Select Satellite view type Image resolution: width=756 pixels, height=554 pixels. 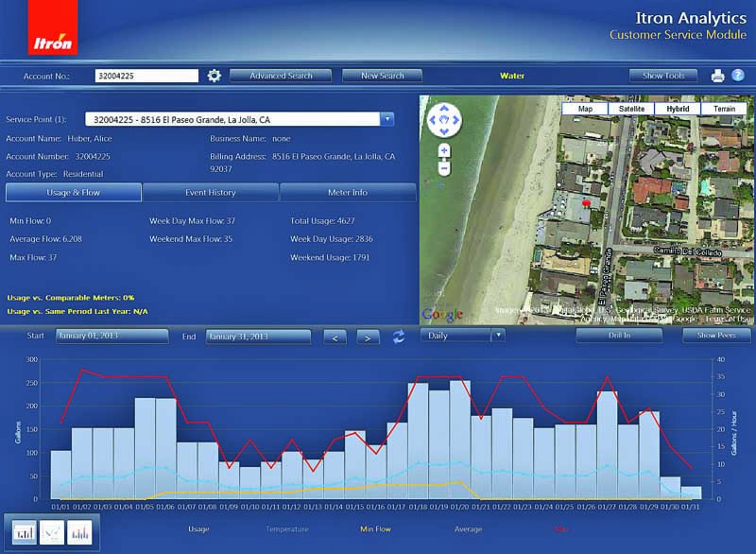coord(631,109)
